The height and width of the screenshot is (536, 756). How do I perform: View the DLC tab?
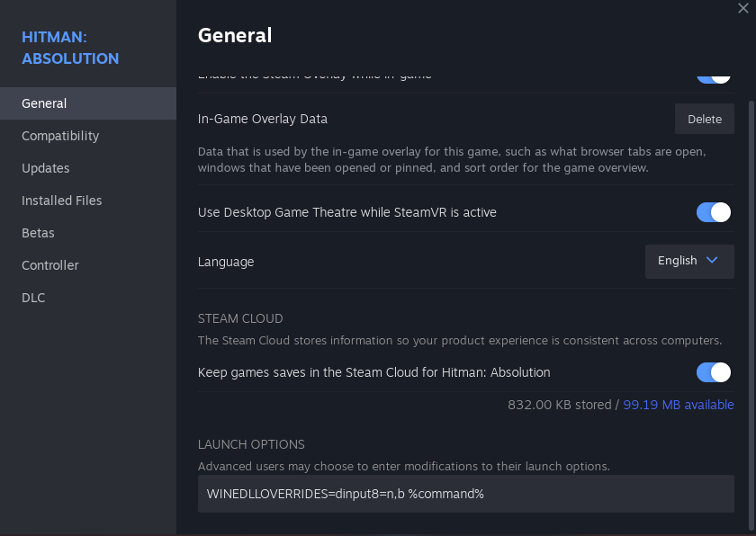coord(33,298)
